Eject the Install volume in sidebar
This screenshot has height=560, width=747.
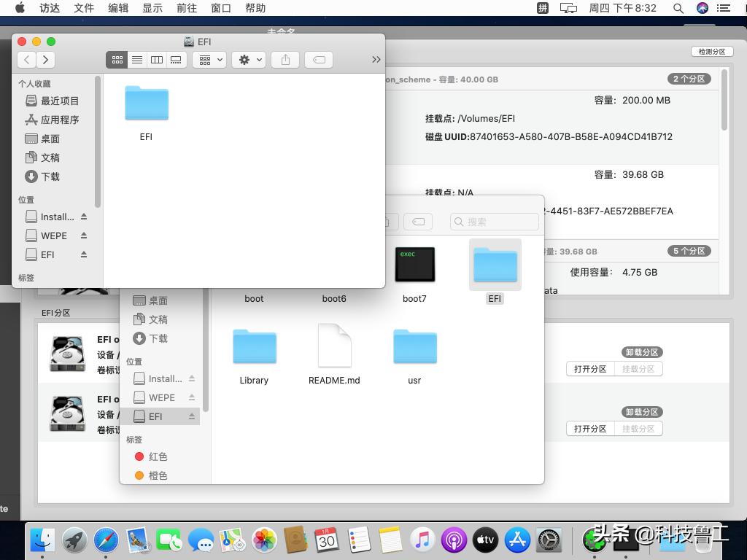tap(82, 217)
